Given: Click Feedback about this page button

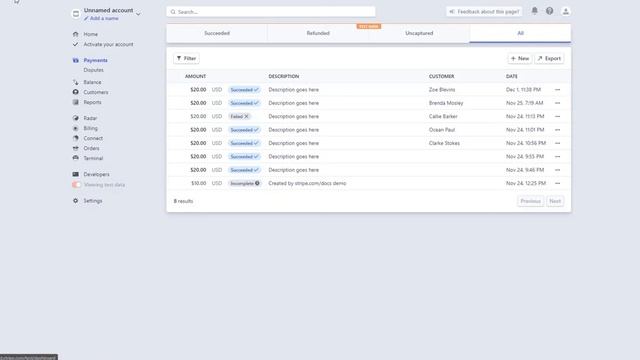Looking at the screenshot, I should tap(484, 12).
